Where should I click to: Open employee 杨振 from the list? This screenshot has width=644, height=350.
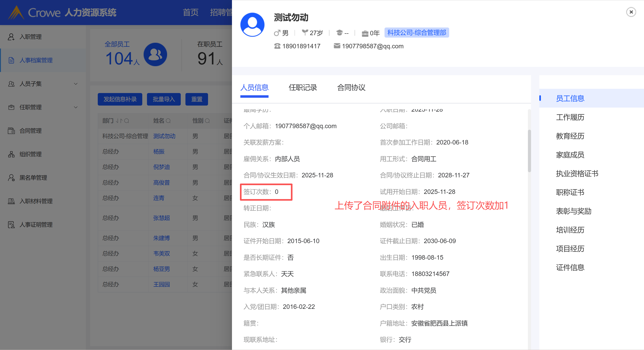(159, 151)
